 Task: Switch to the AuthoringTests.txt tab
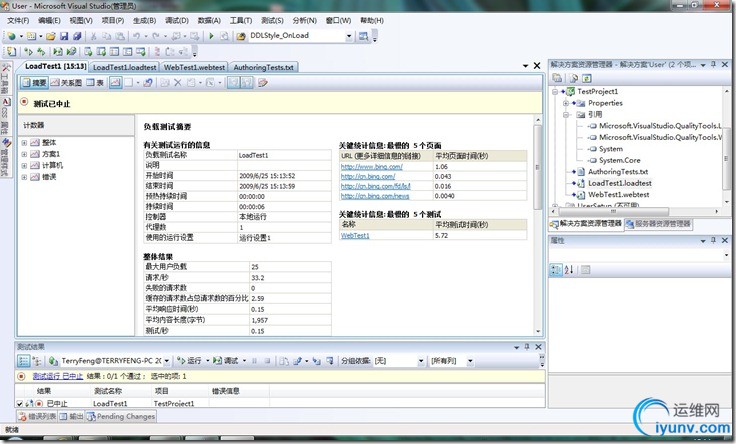pyautogui.click(x=263, y=68)
